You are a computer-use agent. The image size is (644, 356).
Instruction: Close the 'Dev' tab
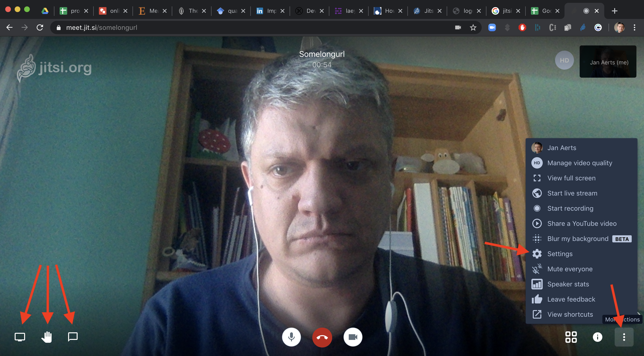pos(322,11)
